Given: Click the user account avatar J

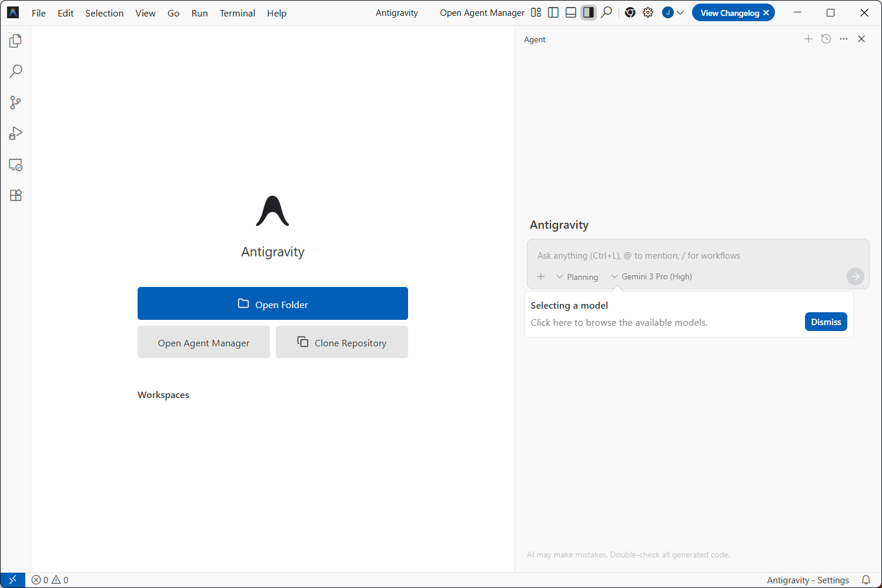Looking at the screenshot, I should click(667, 12).
